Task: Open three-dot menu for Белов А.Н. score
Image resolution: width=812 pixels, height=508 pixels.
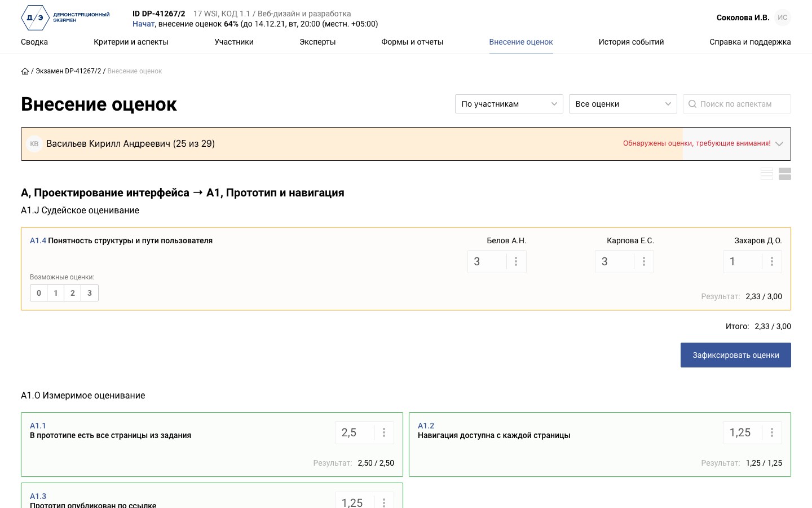Action: (516, 261)
